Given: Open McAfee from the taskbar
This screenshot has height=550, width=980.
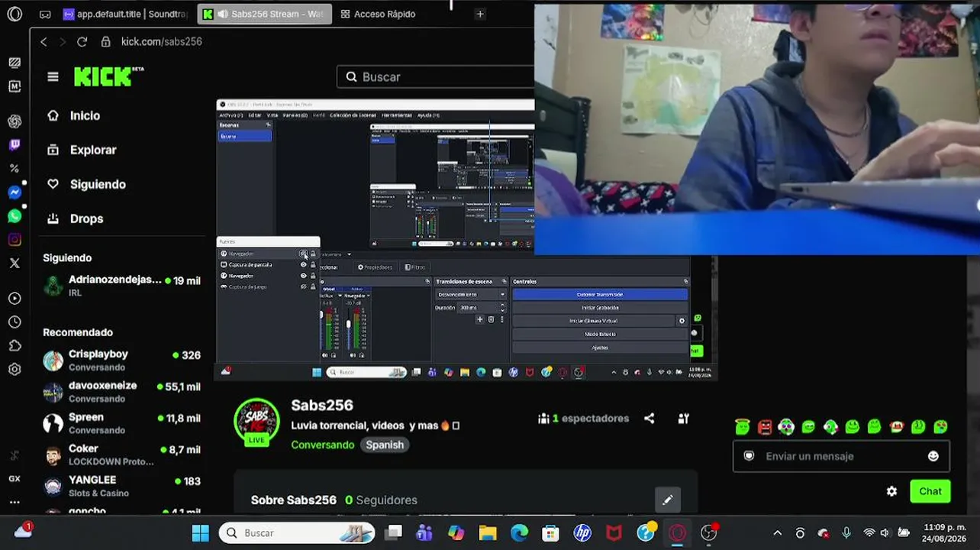Looking at the screenshot, I should pos(614,532).
